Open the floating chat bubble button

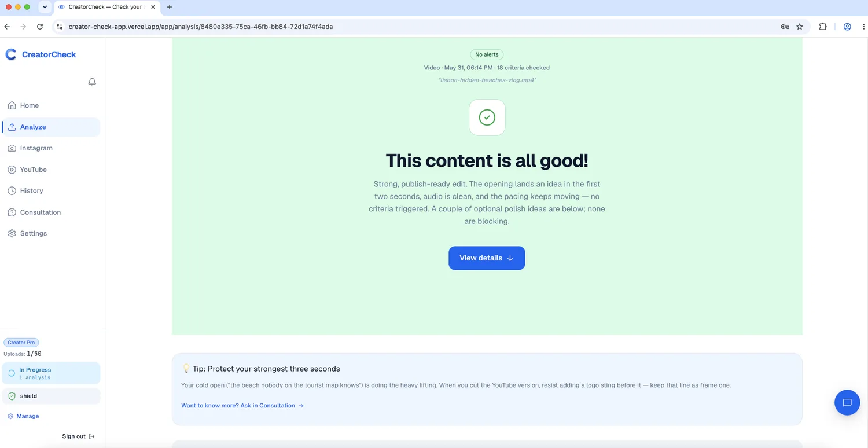(847, 402)
